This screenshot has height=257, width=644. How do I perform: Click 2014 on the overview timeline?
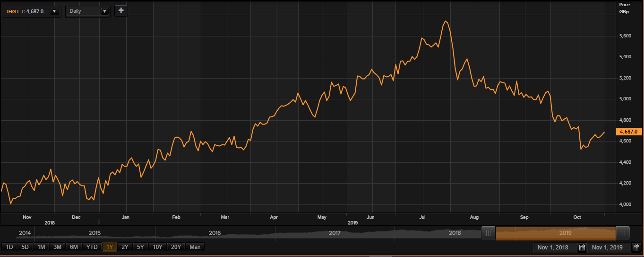[x=25, y=233]
